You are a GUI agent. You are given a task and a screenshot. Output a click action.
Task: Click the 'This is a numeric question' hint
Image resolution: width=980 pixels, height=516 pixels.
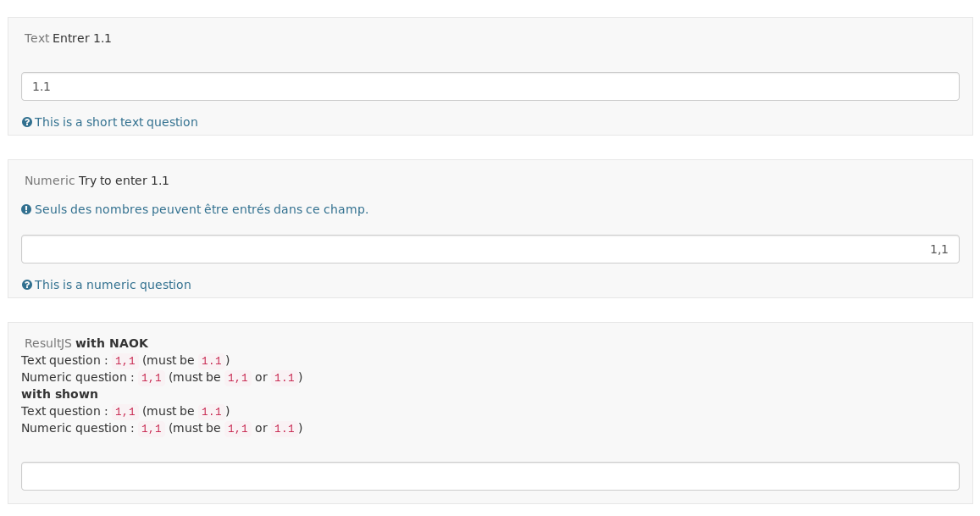pos(113,285)
